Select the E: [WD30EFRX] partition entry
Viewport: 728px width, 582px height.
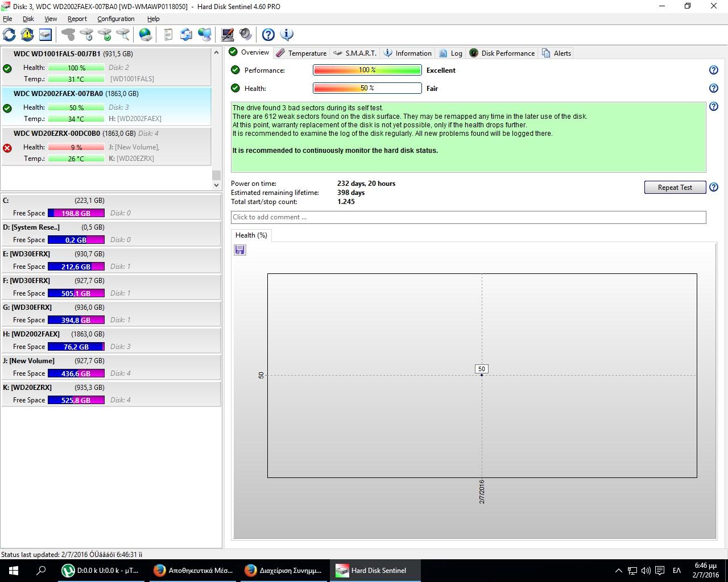[111, 260]
